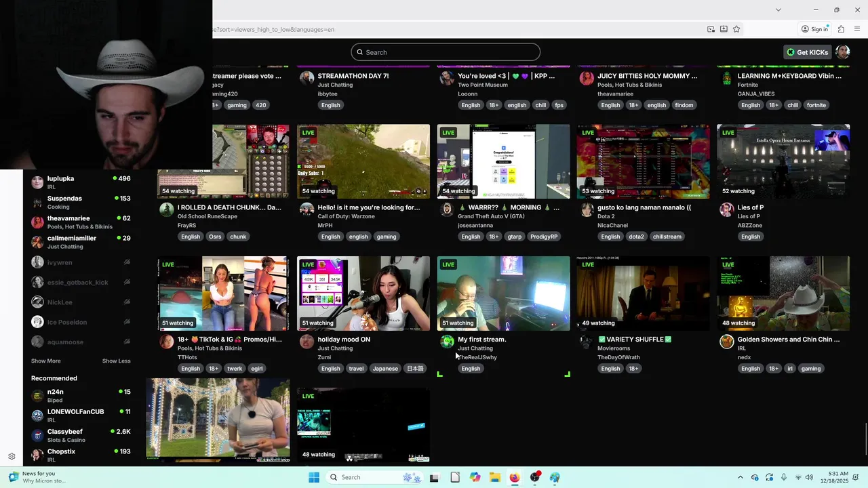Open the My first stream thumbnail
Image resolution: width=868 pixels, height=488 pixels.
(x=503, y=293)
